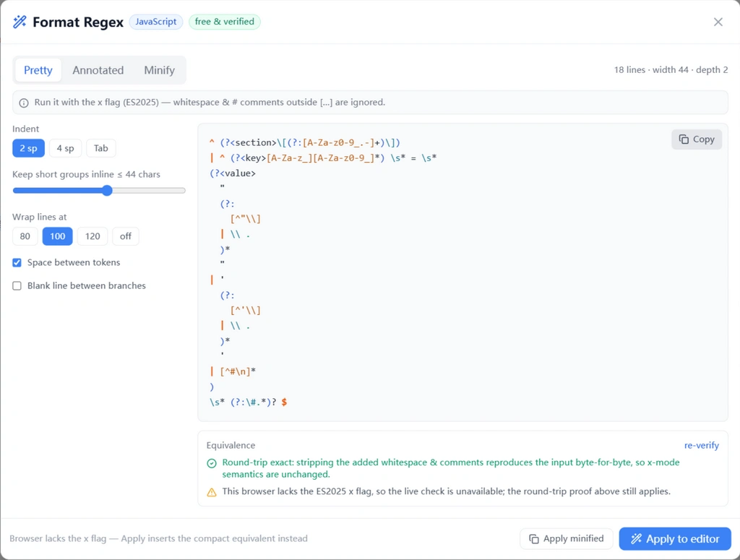Click the final \s* (?:\#.*)? $ line

pos(249,402)
